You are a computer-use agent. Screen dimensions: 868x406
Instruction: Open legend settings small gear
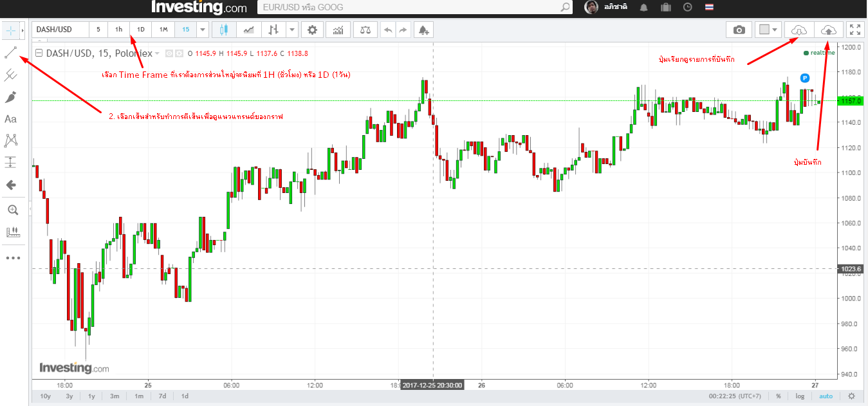(x=180, y=53)
